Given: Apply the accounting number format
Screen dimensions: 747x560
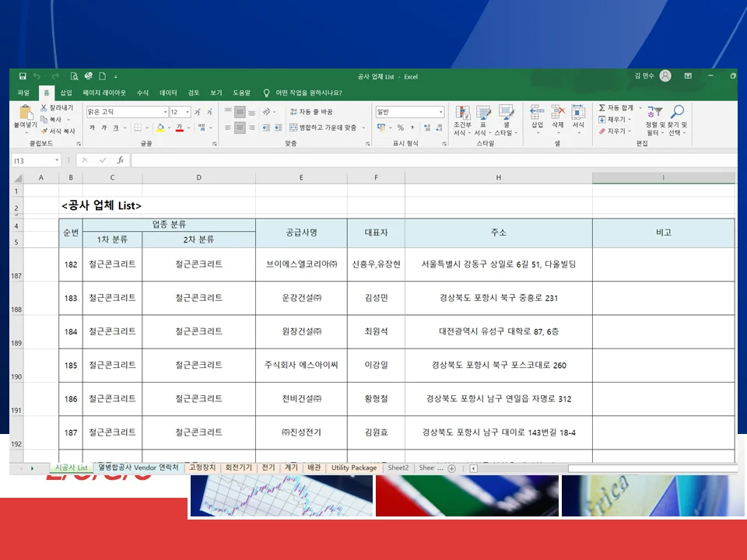Looking at the screenshot, I should [x=381, y=128].
